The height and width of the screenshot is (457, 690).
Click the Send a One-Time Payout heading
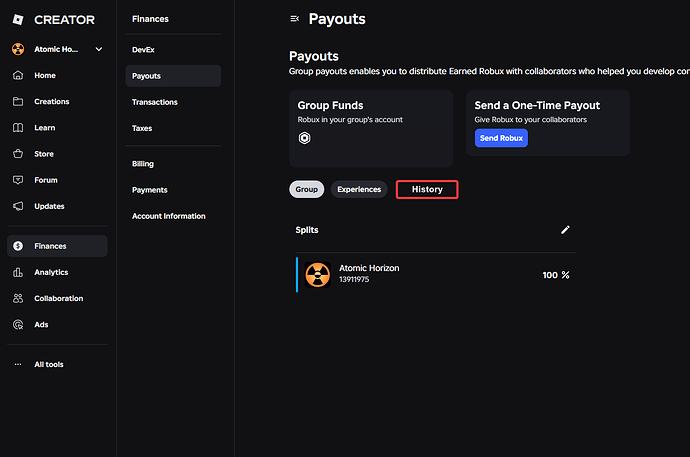coord(537,105)
